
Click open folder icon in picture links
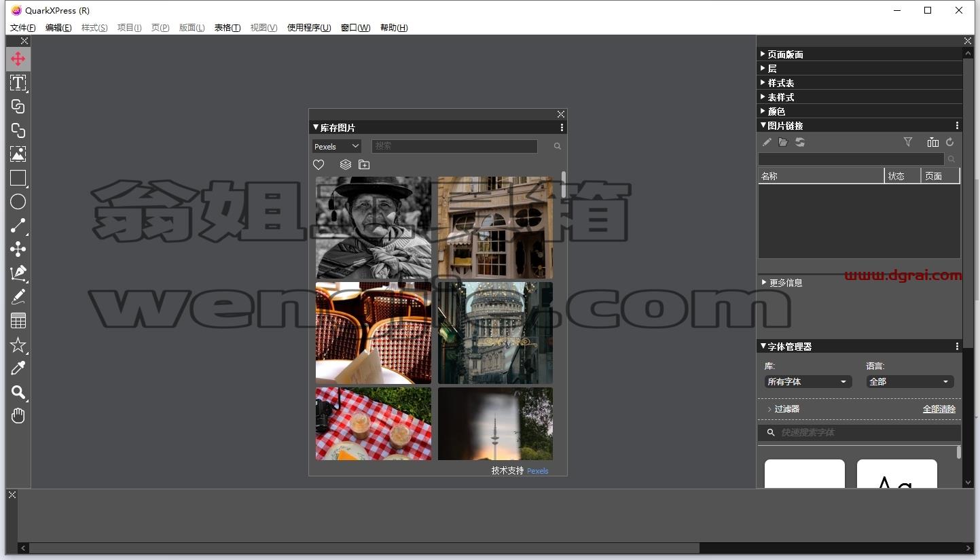(x=783, y=142)
